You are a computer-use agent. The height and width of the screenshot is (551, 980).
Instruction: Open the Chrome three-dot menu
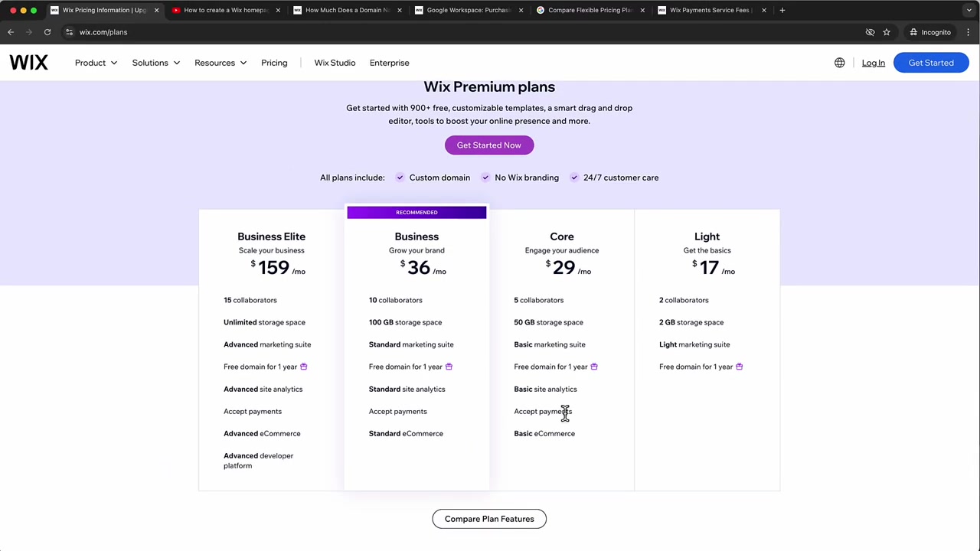click(x=969, y=32)
